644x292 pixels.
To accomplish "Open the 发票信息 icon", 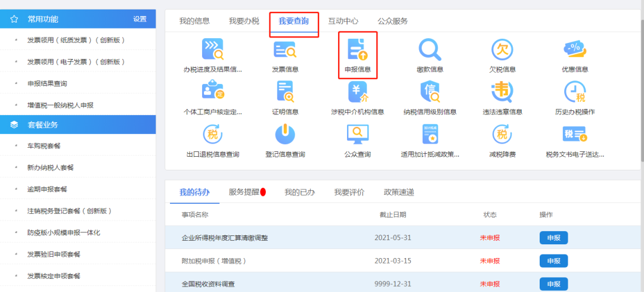I will [285, 49].
